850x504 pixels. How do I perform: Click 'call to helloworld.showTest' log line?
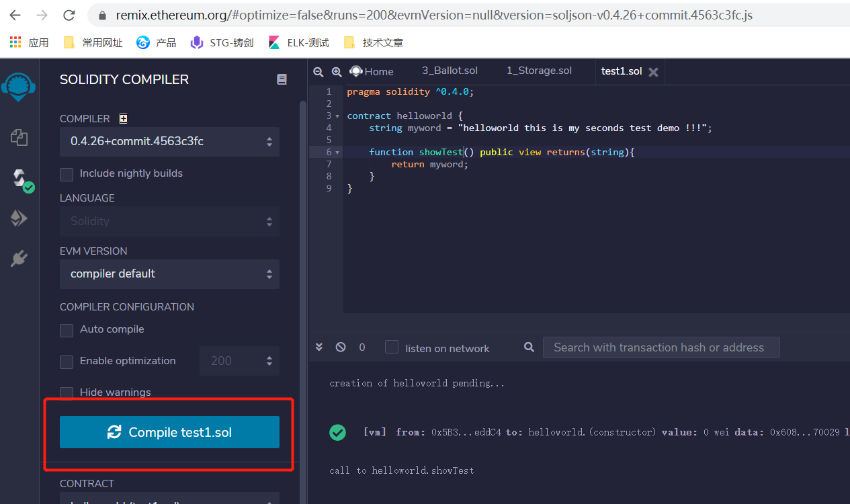click(401, 470)
